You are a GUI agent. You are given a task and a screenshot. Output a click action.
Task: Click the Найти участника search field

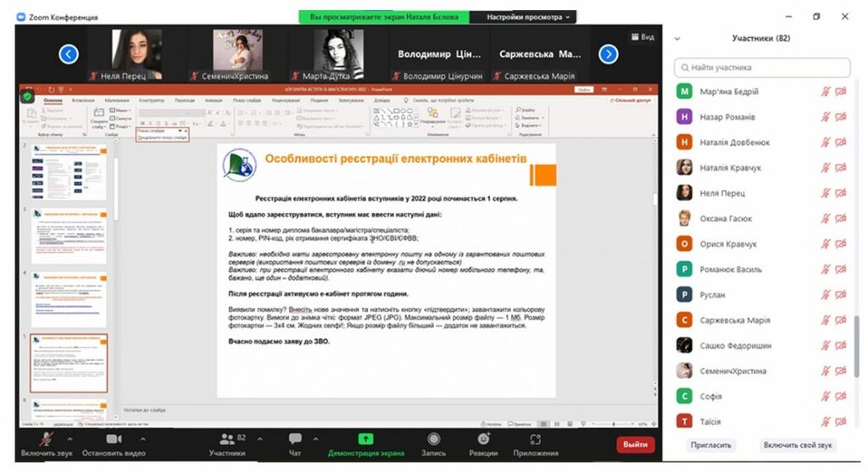(x=762, y=68)
